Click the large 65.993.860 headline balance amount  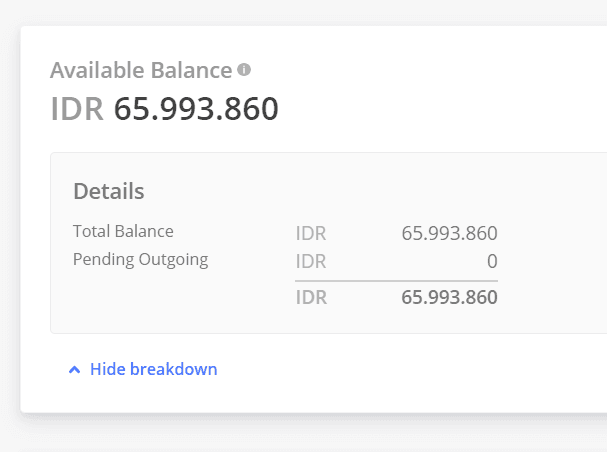tap(196, 108)
